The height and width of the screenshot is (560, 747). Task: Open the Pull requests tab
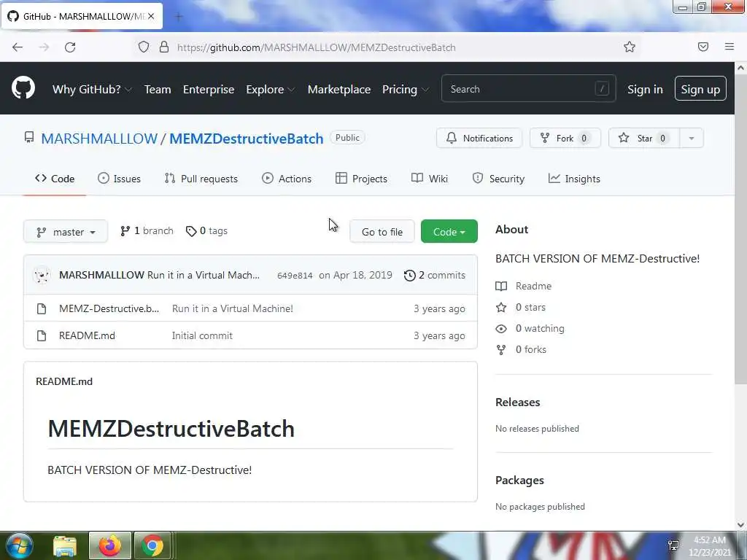[201, 179]
